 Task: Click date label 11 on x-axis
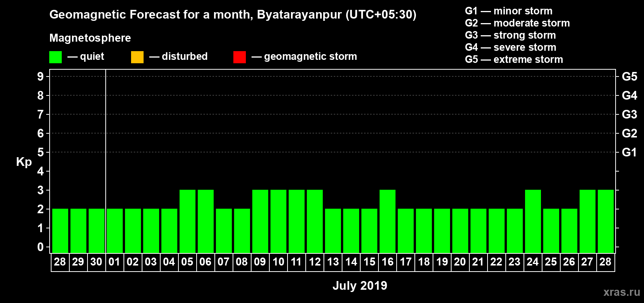[x=296, y=262]
